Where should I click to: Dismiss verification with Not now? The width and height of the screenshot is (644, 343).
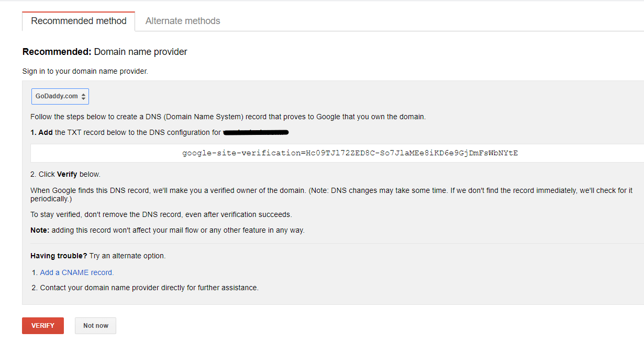click(x=95, y=325)
